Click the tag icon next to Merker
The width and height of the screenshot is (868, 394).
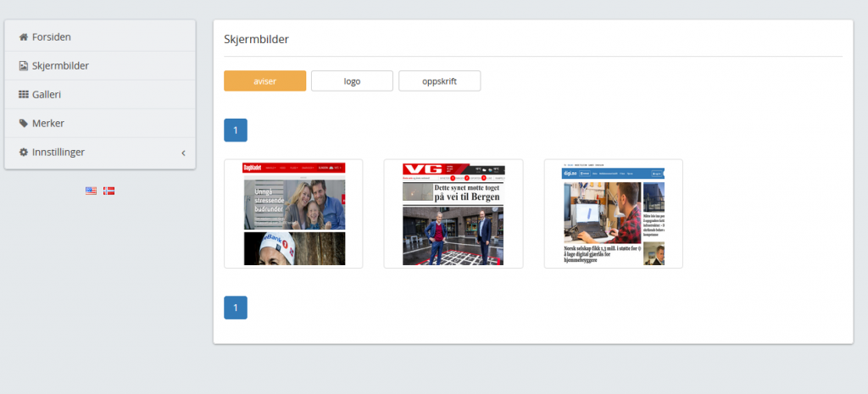coord(24,124)
